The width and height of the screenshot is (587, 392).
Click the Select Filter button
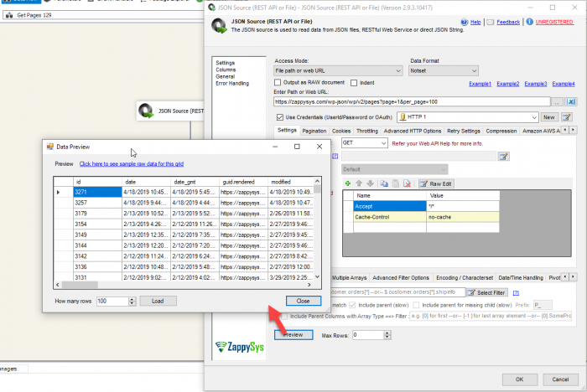(x=487, y=292)
